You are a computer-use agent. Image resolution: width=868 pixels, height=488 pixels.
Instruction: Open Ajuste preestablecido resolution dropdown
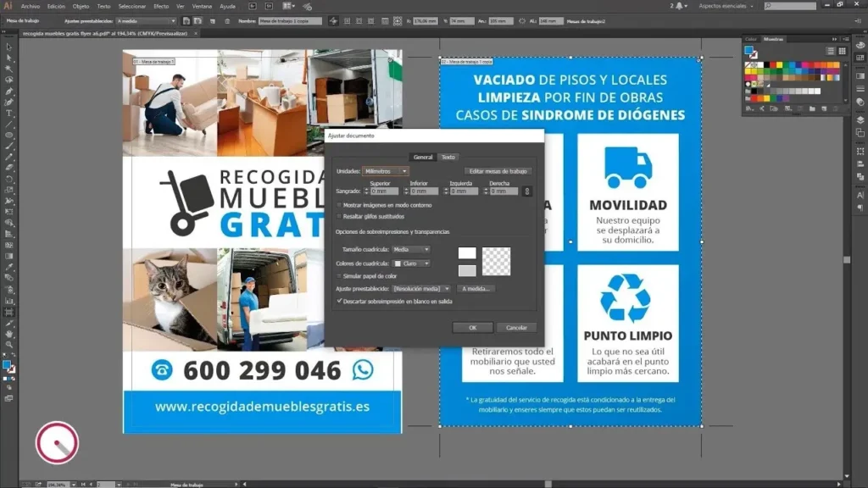click(421, 289)
